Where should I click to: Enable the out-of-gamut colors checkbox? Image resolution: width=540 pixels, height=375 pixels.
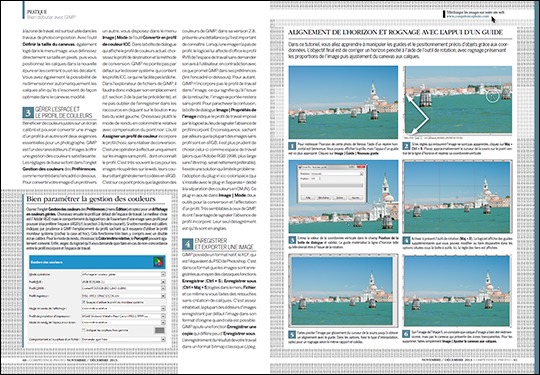tap(83, 330)
